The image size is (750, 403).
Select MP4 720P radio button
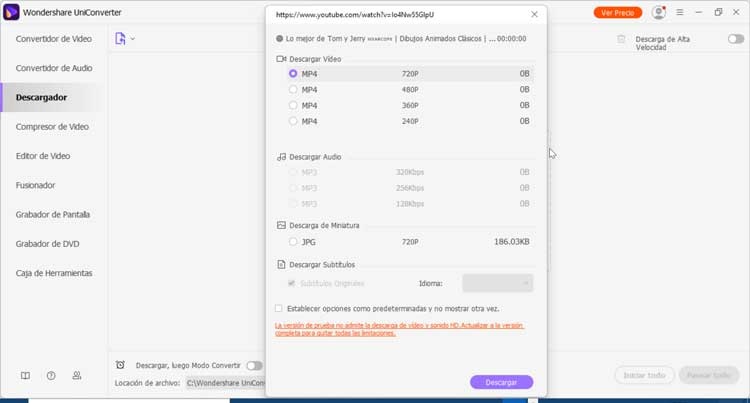[x=293, y=74]
